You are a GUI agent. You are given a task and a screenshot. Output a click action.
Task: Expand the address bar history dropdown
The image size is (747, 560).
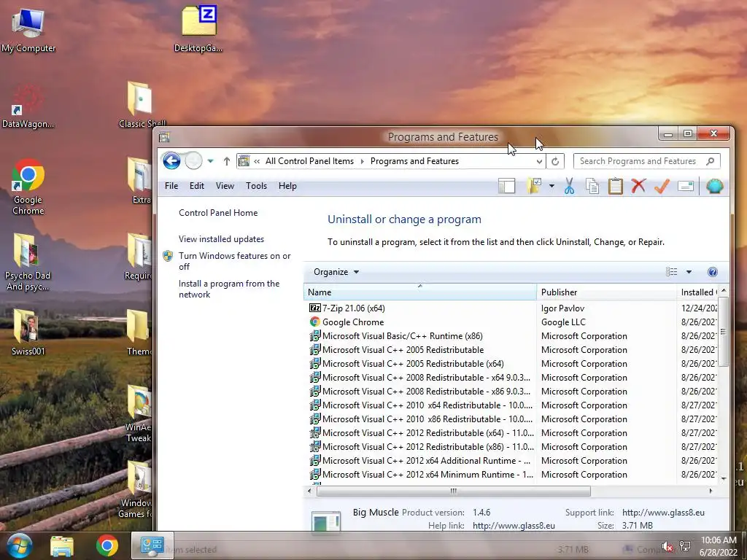point(539,161)
